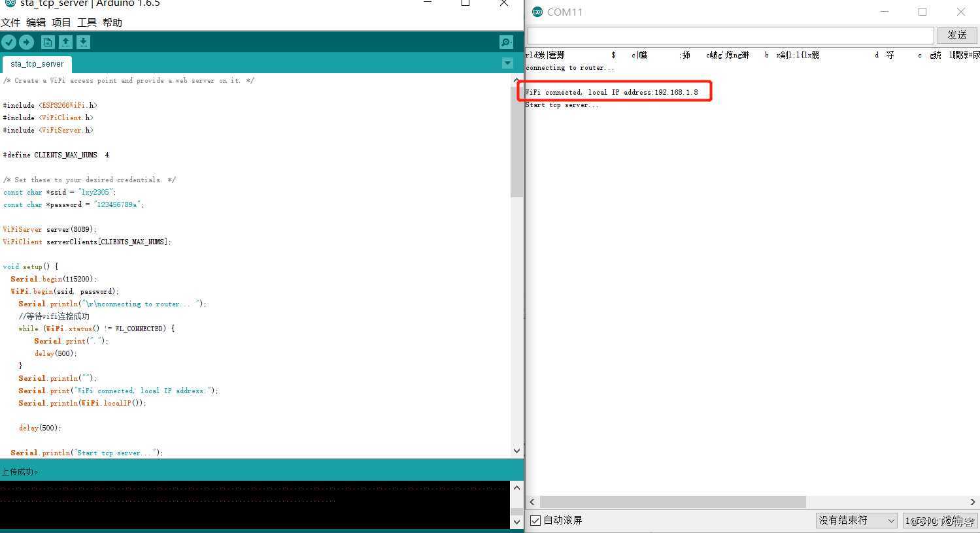Close the COM11 serial monitor window

[960, 12]
